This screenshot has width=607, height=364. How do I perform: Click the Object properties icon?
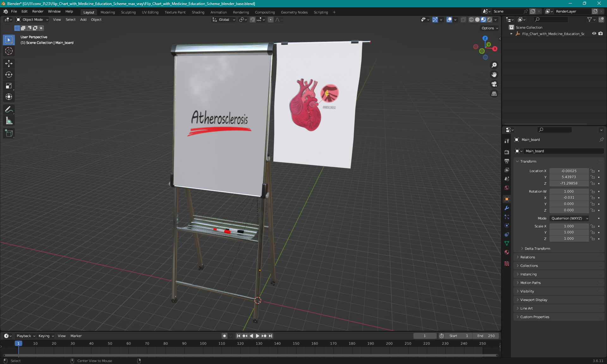(507, 199)
